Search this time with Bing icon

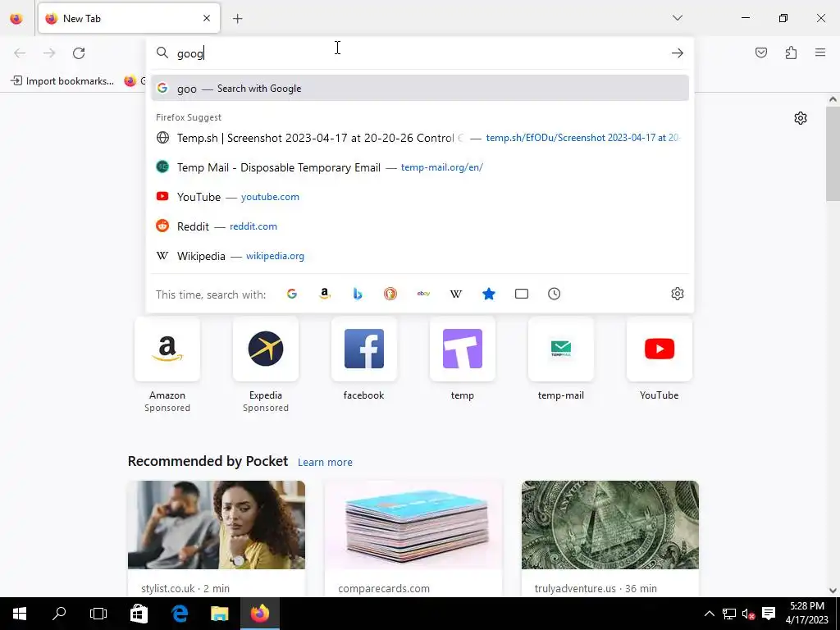click(x=358, y=294)
